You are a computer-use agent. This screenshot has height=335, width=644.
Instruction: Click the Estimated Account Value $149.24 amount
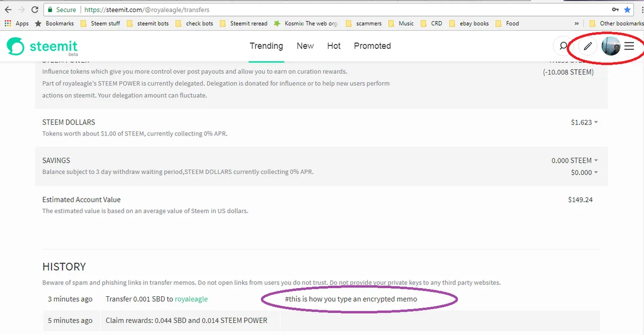(x=580, y=200)
